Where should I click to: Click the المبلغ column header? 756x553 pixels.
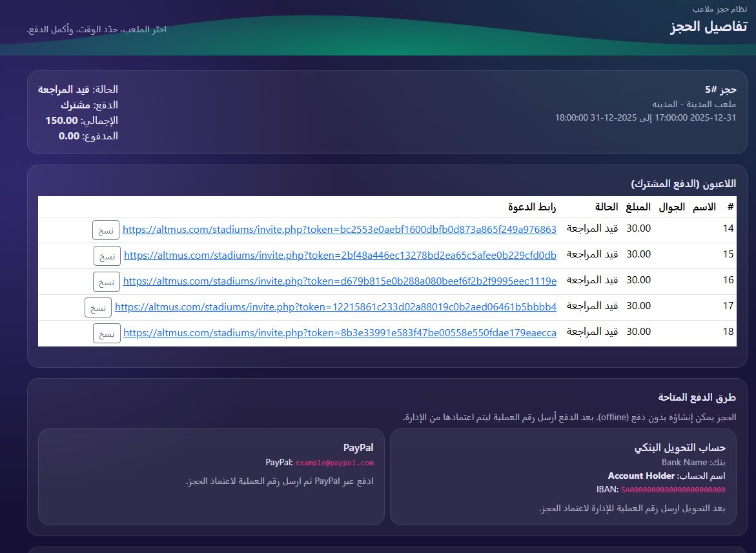[x=638, y=206]
